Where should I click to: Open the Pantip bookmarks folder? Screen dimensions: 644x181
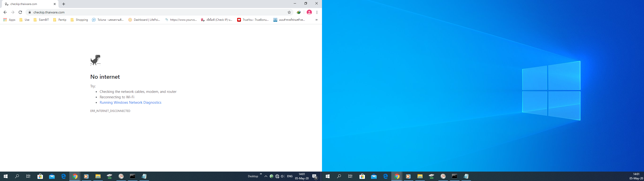click(x=60, y=20)
